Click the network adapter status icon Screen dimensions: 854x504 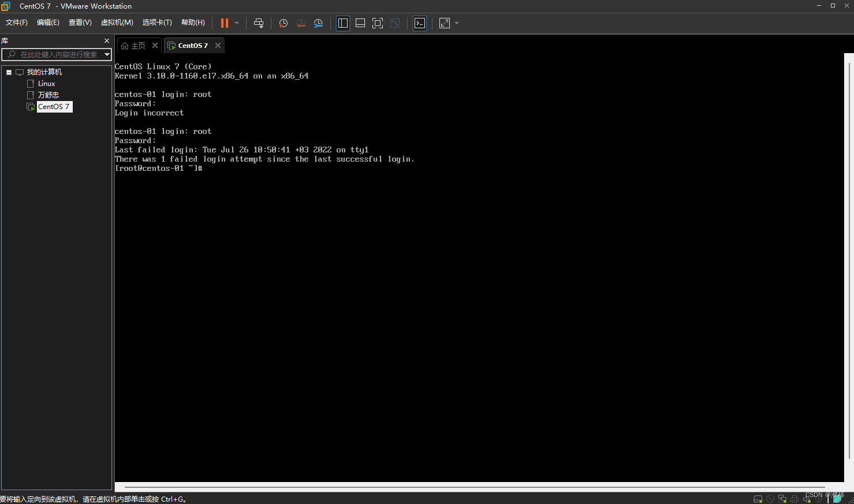point(782,499)
